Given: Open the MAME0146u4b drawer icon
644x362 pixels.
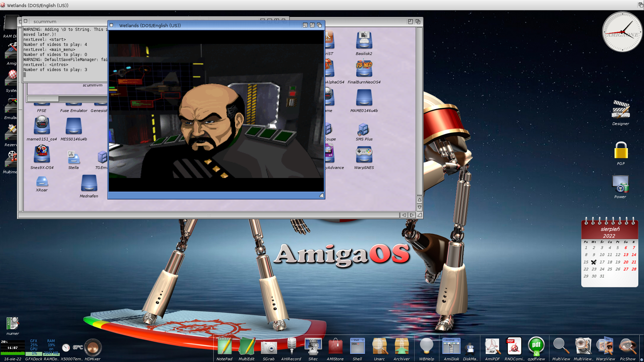Looking at the screenshot, I should [364, 98].
